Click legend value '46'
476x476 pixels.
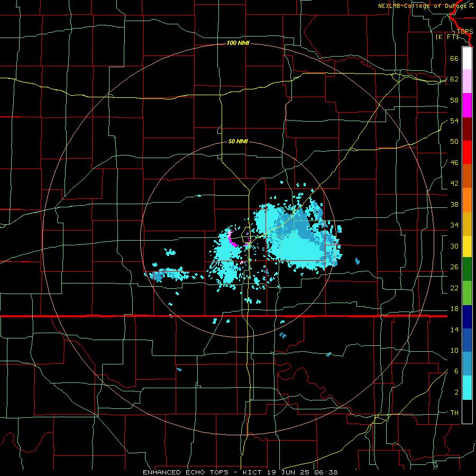coord(454,163)
